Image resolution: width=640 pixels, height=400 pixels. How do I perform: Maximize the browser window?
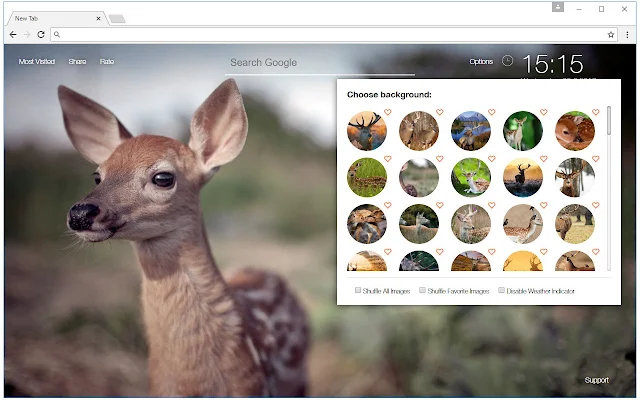point(601,9)
